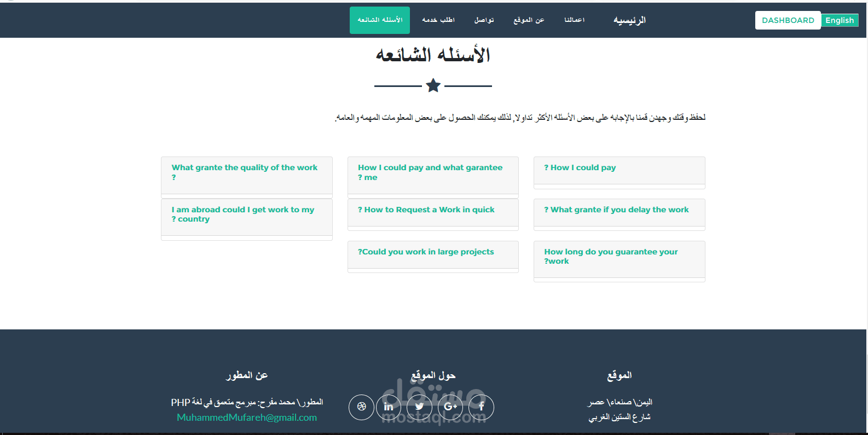Click the شارع الستين الغربي address line

[620, 417]
